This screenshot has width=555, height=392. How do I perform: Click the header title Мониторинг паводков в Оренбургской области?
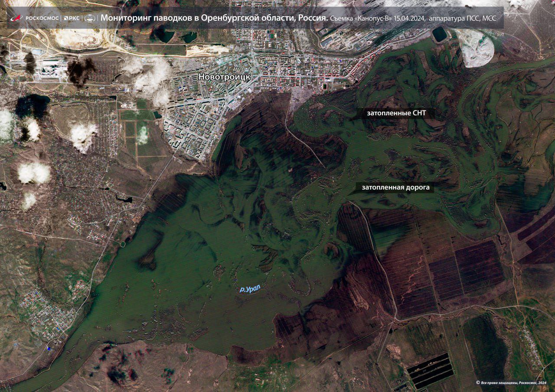pyautogui.click(x=214, y=18)
